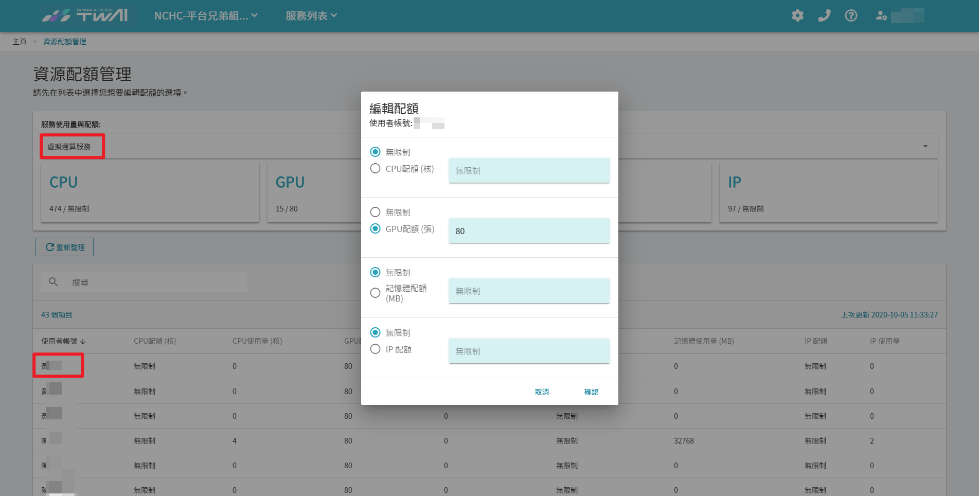
Task: Select the CPU配額 (核) radio option
Action: (x=376, y=168)
